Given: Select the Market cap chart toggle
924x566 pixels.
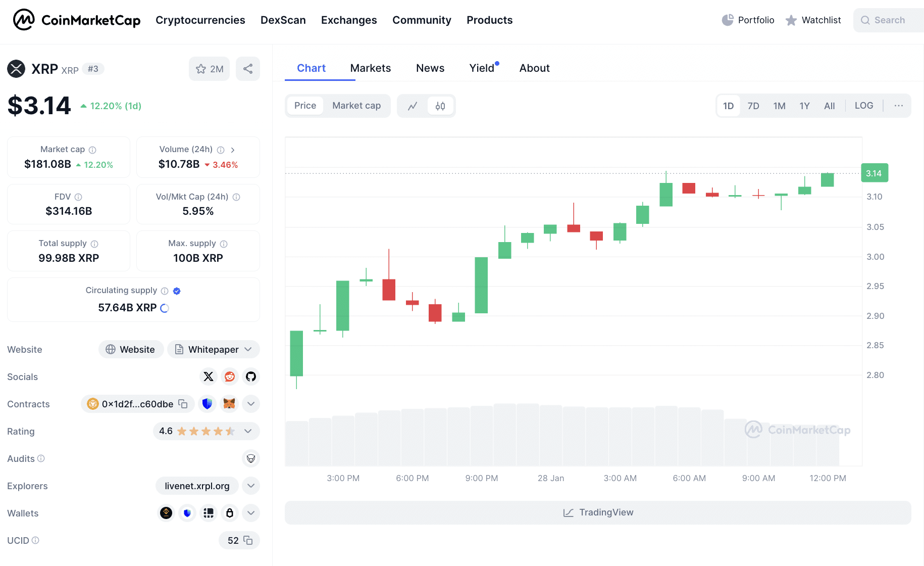Looking at the screenshot, I should 356,106.
